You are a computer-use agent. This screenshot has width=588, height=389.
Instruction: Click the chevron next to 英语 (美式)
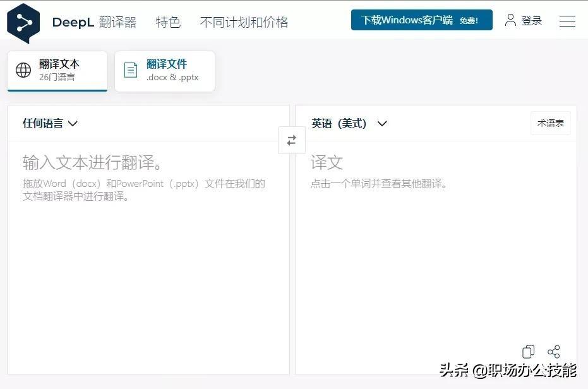click(382, 123)
